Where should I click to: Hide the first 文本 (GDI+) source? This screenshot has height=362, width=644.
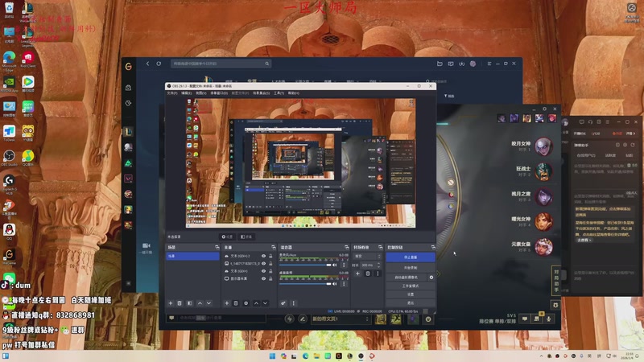click(263, 256)
